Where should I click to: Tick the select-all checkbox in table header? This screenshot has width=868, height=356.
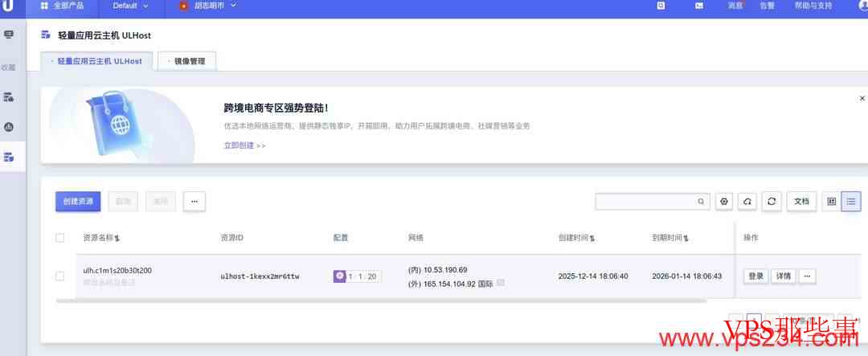(x=59, y=238)
